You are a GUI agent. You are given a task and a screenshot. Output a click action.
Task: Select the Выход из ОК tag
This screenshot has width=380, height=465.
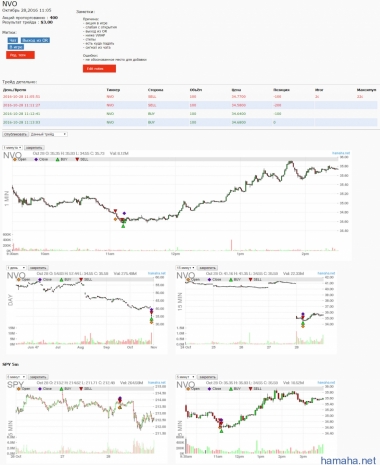point(35,40)
